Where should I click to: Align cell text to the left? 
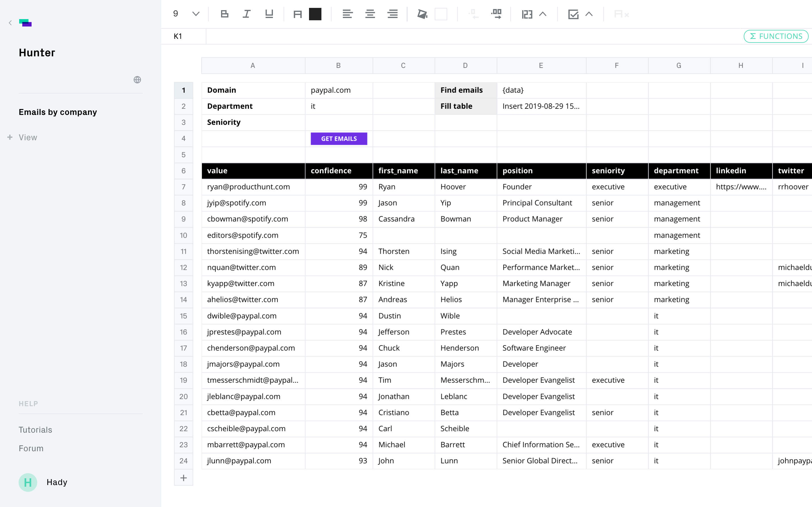pyautogui.click(x=347, y=14)
